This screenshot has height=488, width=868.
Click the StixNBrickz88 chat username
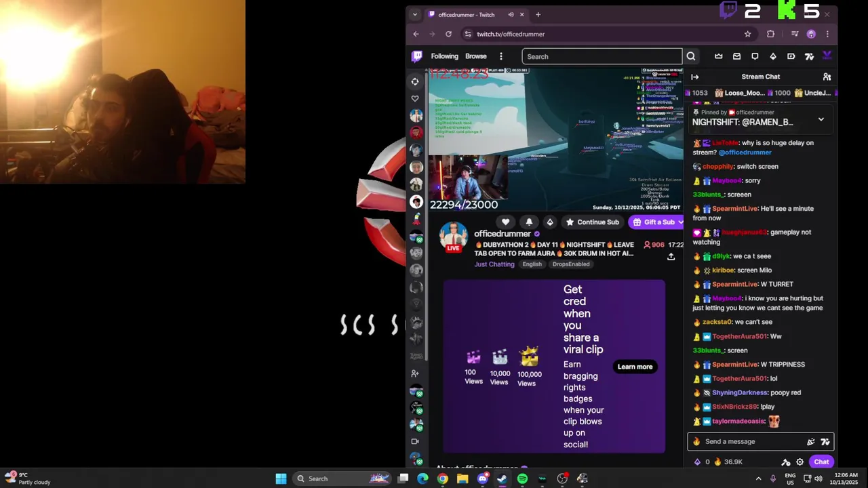tap(734, 407)
